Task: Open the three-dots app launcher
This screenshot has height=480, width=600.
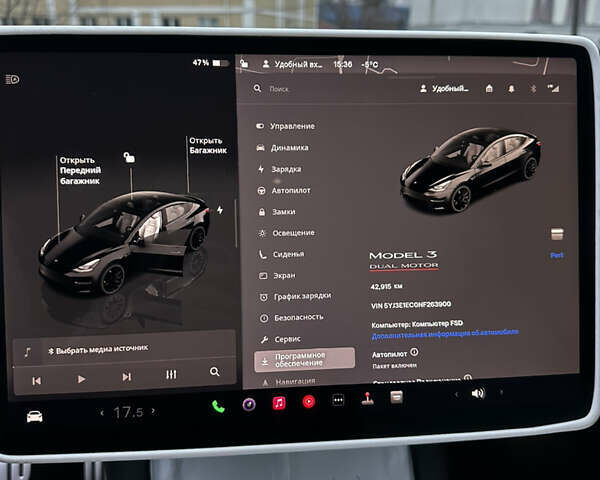Action: (338, 400)
